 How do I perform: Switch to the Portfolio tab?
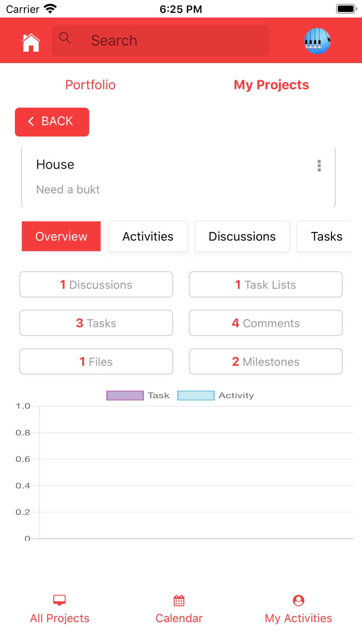coord(90,85)
